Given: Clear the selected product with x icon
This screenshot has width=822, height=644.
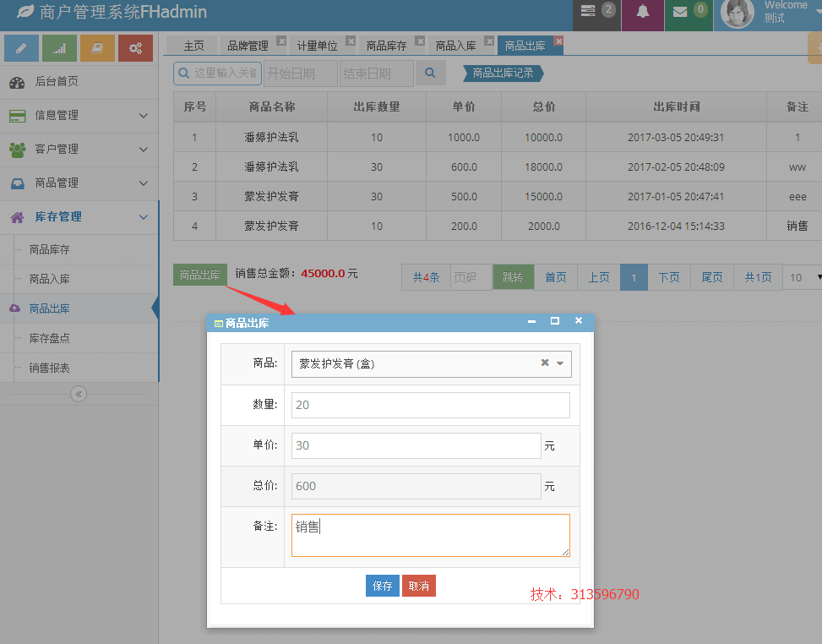Looking at the screenshot, I should 545,363.
